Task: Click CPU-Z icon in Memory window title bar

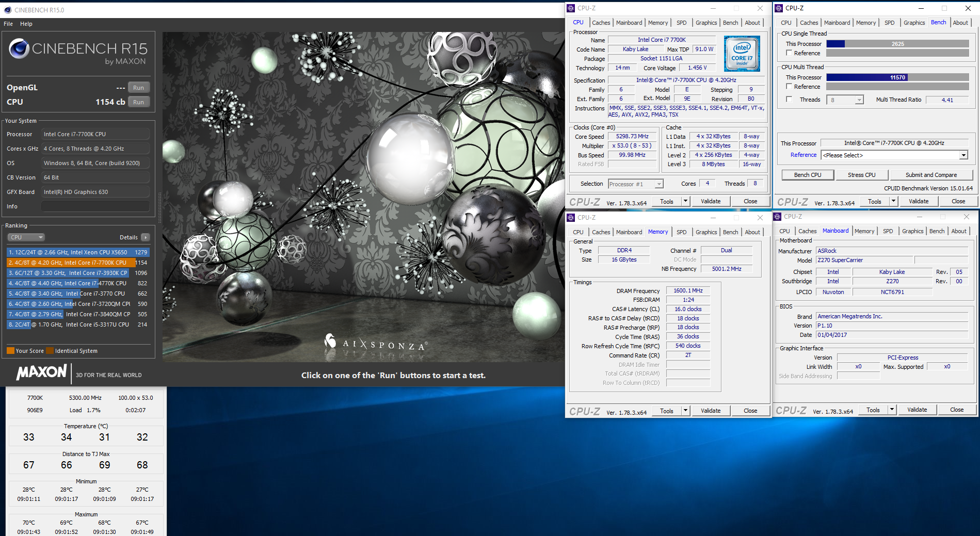Action: [x=571, y=218]
